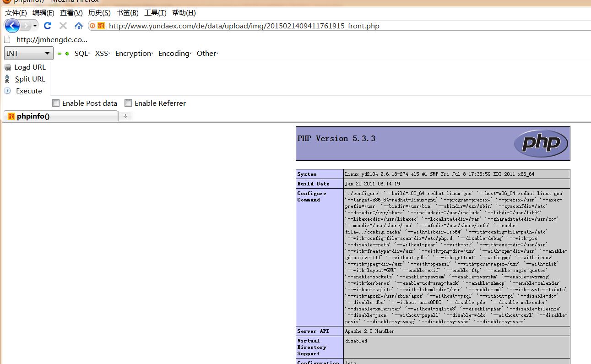Expand the Encoding menu

(175, 54)
